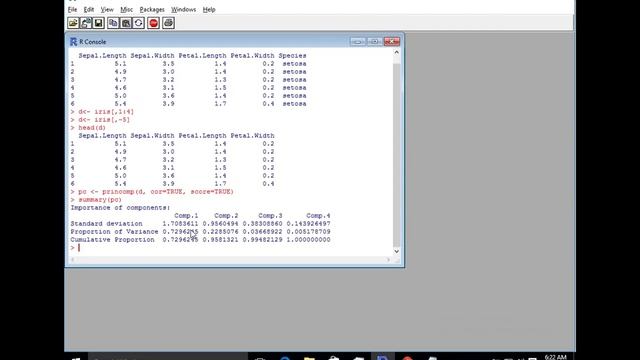640x360 pixels.
Task: Click the value 0.005178709
Action: pyautogui.click(x=309, y=232)
